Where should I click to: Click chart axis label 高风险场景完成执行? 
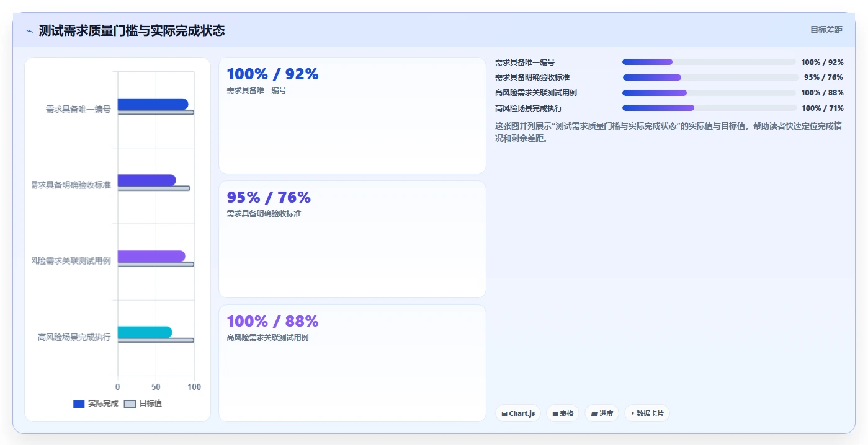tap(74, 337)
